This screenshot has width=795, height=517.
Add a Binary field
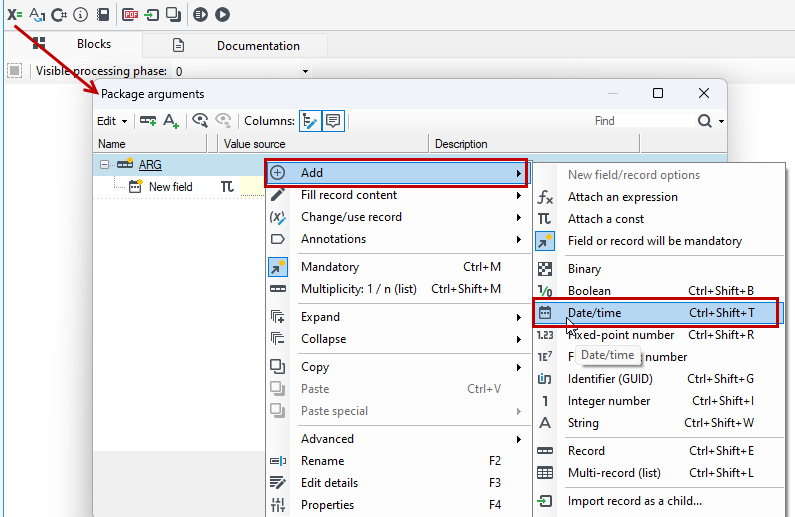[x=659, y=269]
